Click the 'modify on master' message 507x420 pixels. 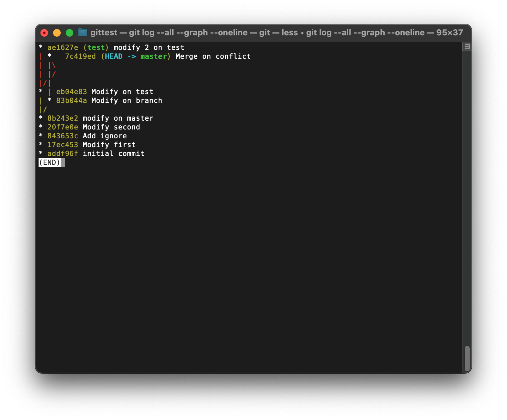click(x=118, y=118)
